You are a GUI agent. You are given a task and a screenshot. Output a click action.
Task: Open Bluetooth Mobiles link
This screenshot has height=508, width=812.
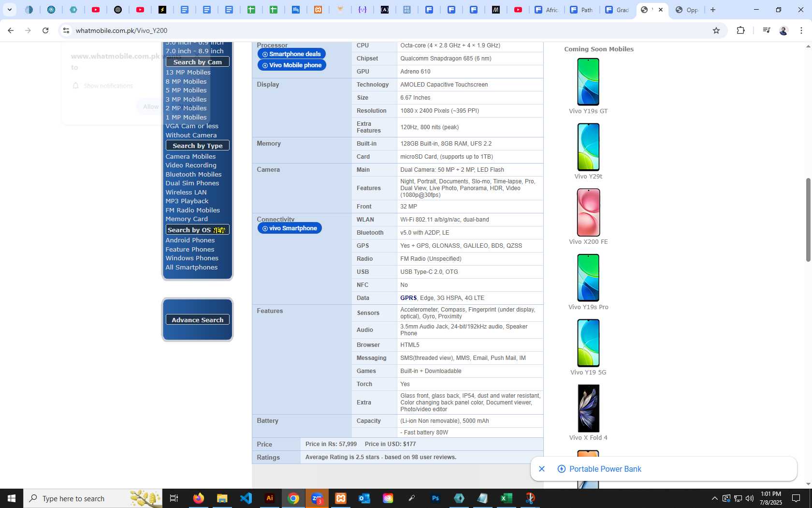193,175
